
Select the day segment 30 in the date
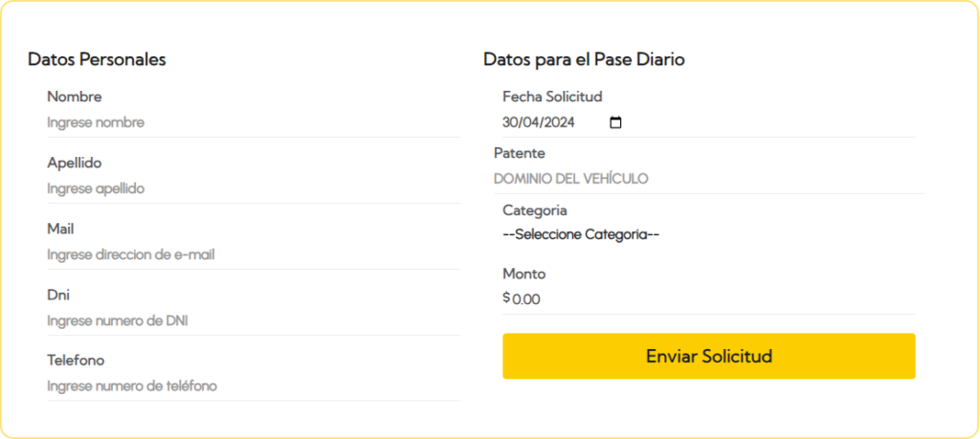coord(509,122)
